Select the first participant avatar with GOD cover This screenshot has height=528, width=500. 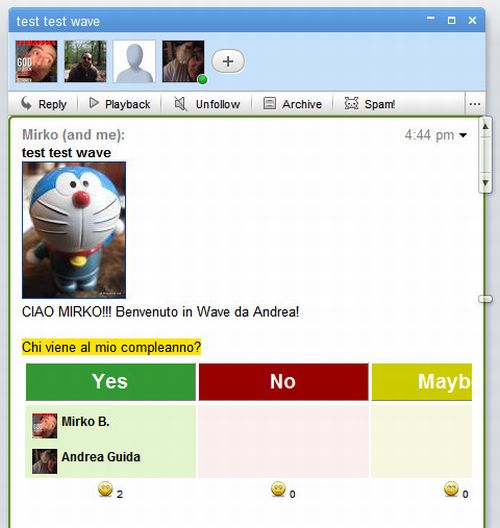click(36, 61)
